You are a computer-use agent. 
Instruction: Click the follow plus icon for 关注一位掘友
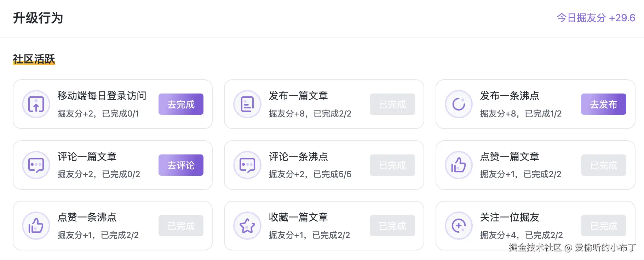(459, 226)
